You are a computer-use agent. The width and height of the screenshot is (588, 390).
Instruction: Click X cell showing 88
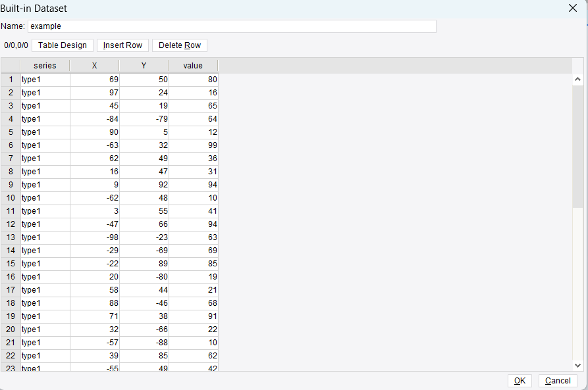pos(95,303)
